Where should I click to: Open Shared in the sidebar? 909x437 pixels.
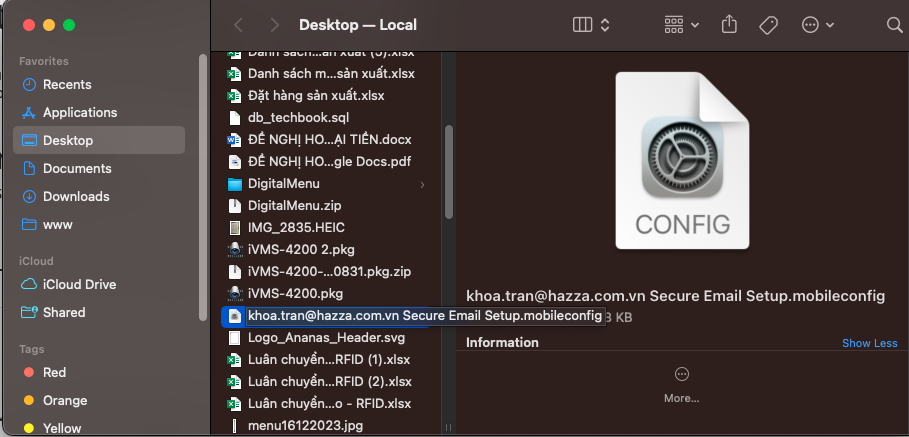coord(99,312)
